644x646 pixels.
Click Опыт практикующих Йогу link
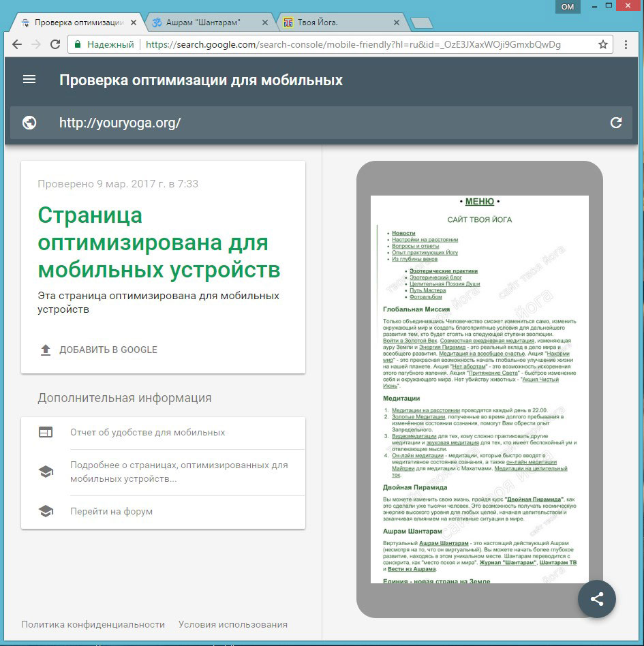[x=425, y=253]
